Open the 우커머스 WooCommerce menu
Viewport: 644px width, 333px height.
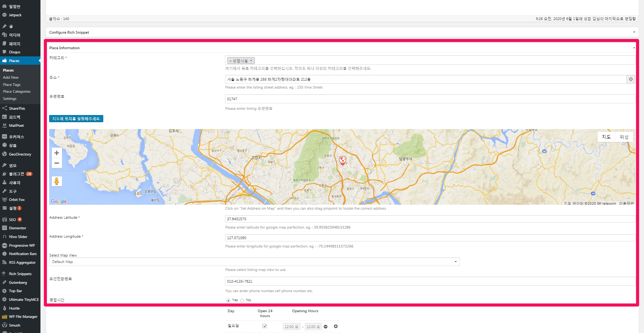coord(16,137)
